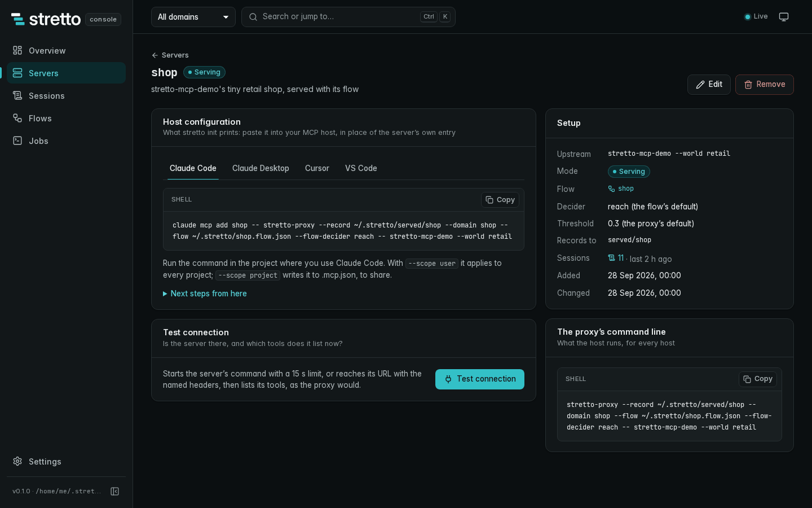The height and width of the screenshot is (508, 812).
Task: Click the Sessions icon in sidebar
Action: 17,95
